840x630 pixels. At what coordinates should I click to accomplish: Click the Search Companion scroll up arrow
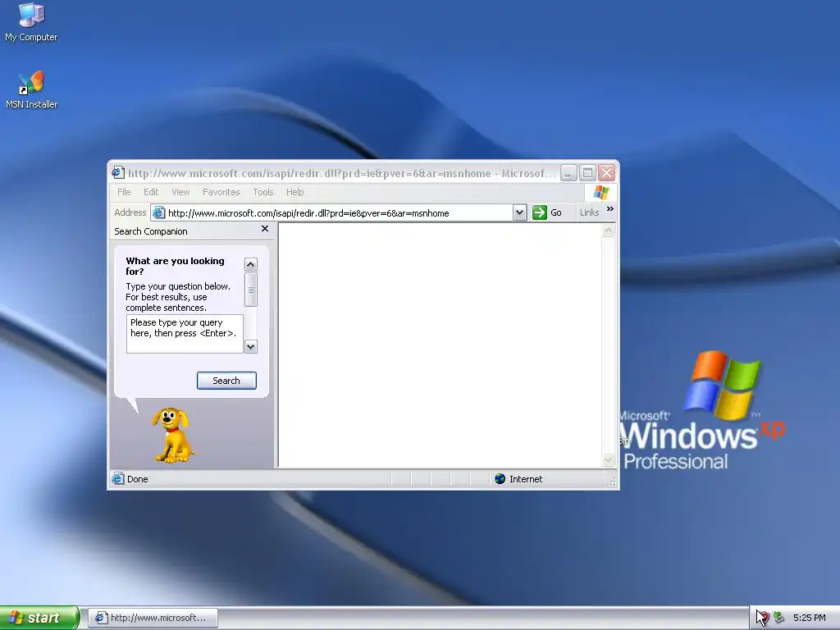click(x=251, y=265)
